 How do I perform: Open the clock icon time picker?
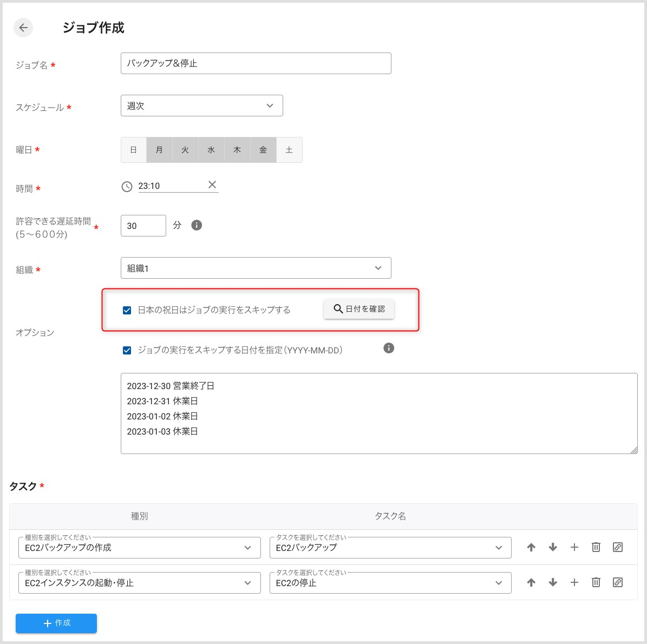[x=127, y=186]
